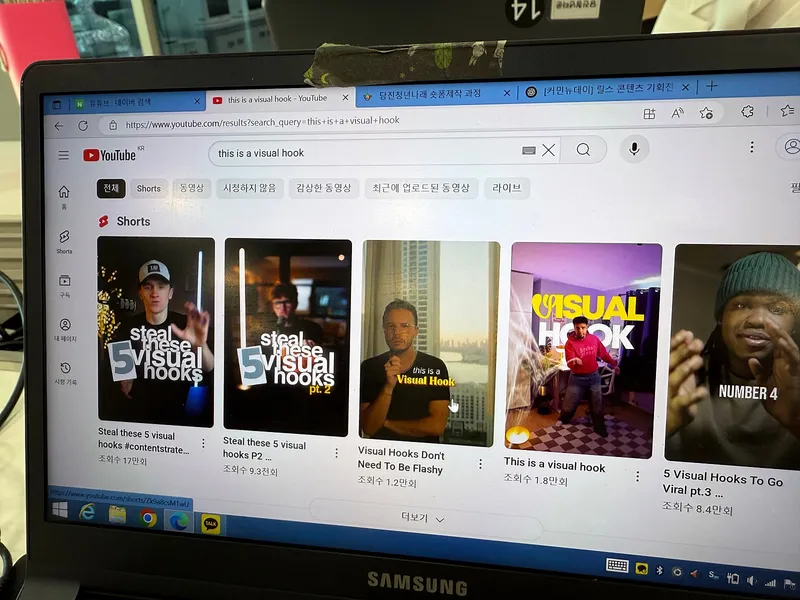Start voice search with microphone
The width and height of the screenshot is (800, 600).
point(634,149)
